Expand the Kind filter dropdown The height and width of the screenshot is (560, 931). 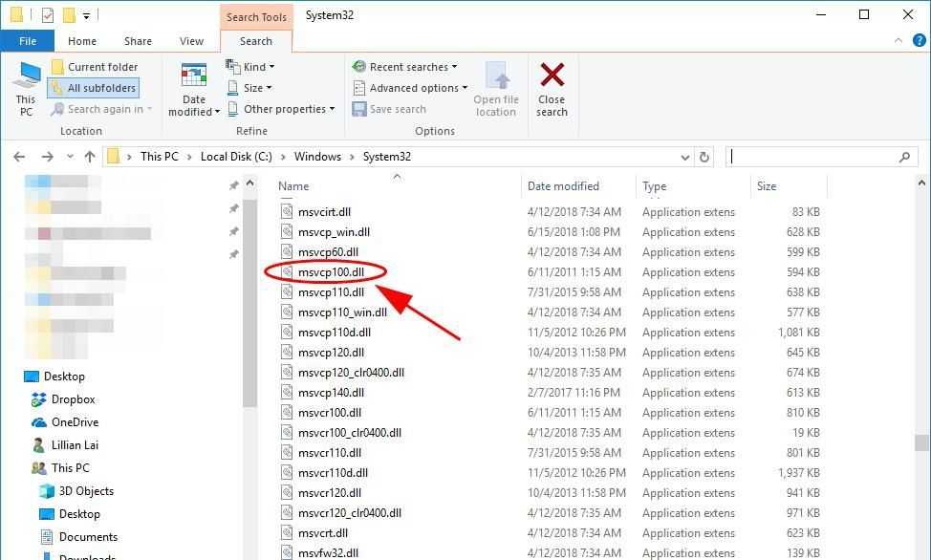(250, 67)
